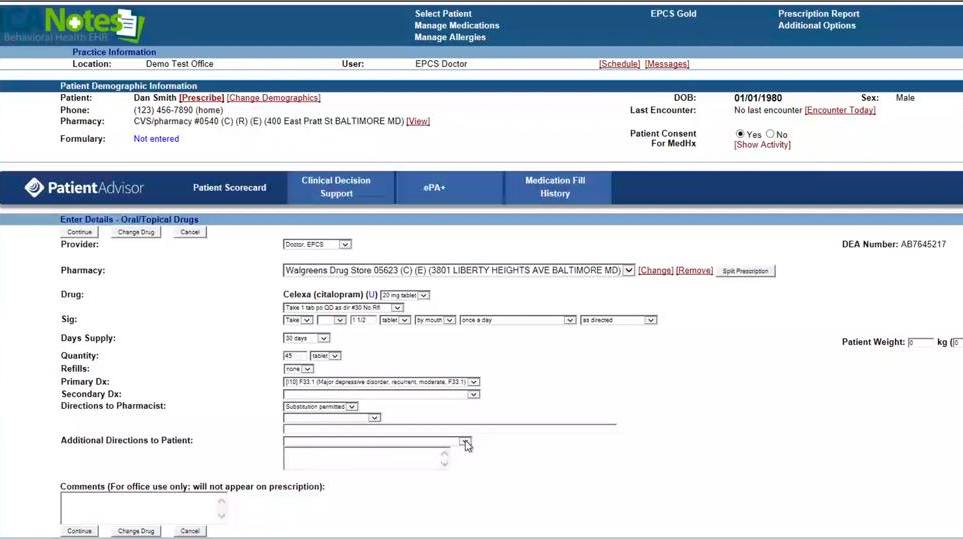Viewport: 963px width, 539px height.
Task: Click the ICANotes logo
Action: (75, 23)
